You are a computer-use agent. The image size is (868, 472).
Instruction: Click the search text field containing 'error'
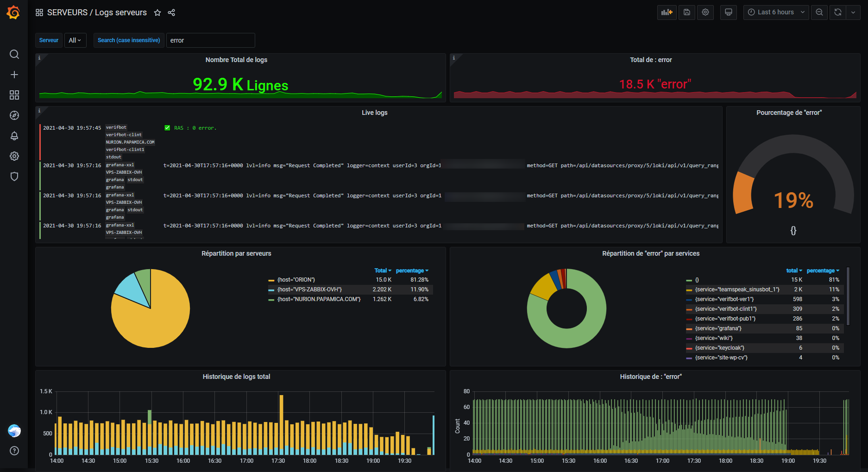click(x=210, y=40)
